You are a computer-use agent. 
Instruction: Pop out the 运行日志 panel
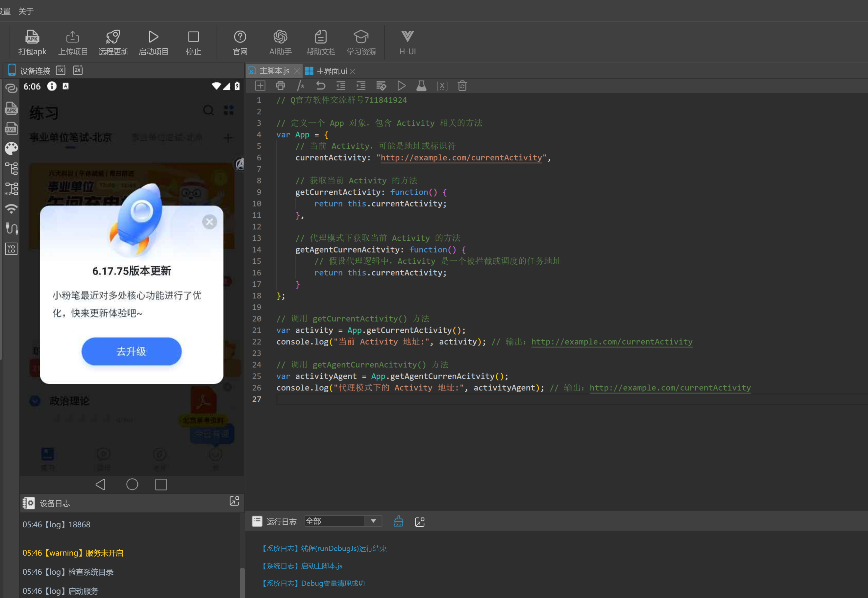point(420,522)
